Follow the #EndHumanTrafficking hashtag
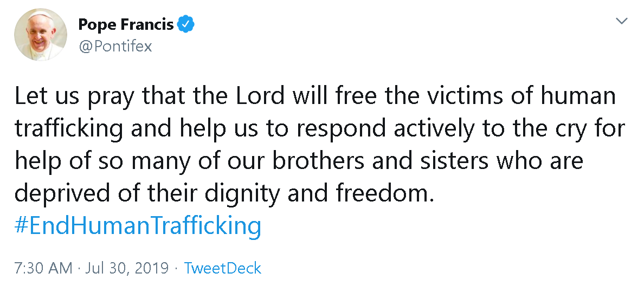 point(138,225)
